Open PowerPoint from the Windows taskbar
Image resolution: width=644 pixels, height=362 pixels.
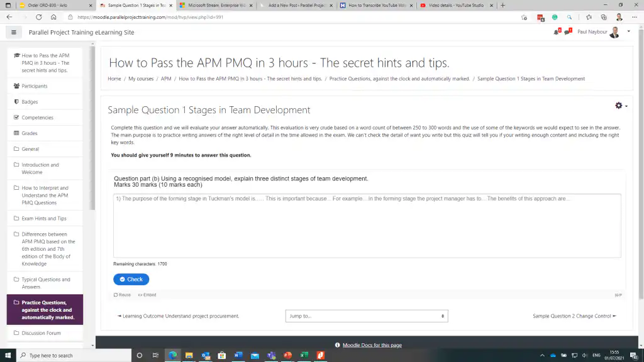(x=287, y=355)
